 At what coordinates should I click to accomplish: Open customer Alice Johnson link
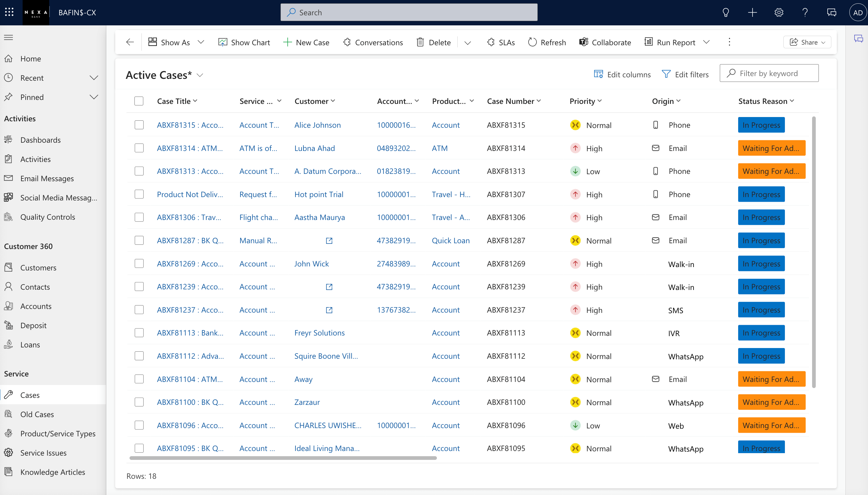pyautogui.click(x=317, y=125)
